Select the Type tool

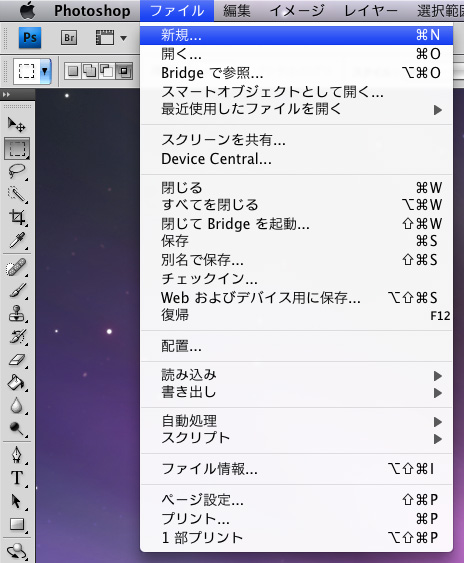click(x=17, y=478)
